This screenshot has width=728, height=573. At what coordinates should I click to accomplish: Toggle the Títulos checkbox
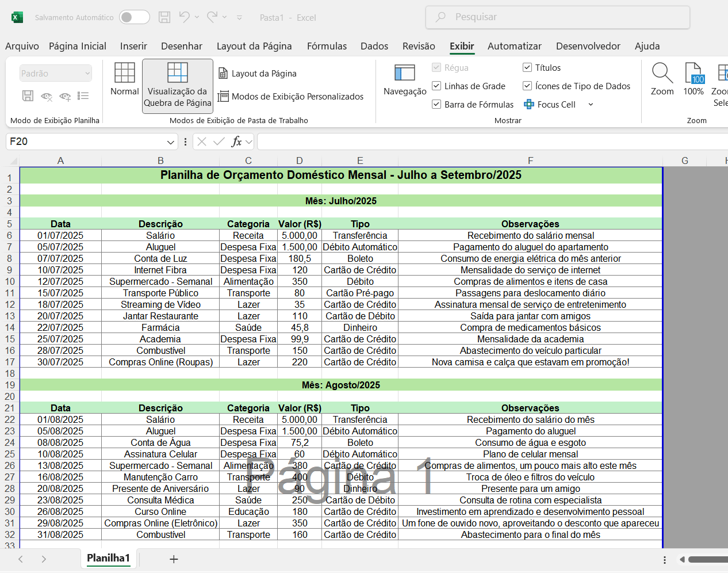tap(527, 67)
